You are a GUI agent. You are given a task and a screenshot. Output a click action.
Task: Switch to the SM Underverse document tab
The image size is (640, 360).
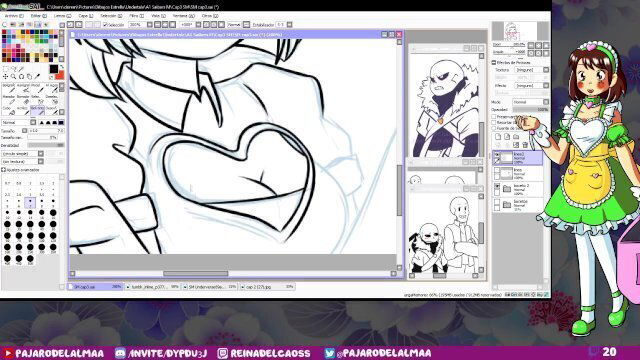tap(210, 287)
